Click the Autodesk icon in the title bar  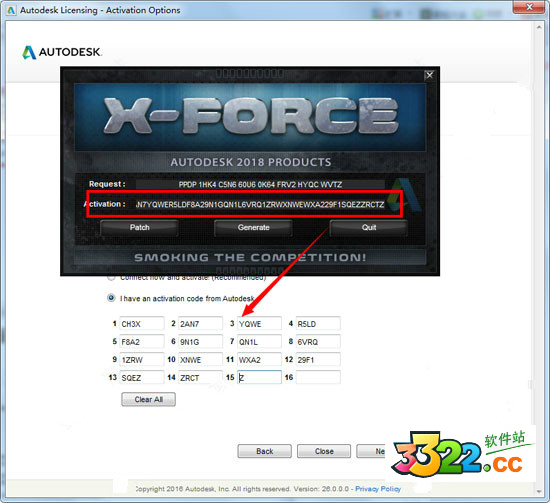point(11,10)
